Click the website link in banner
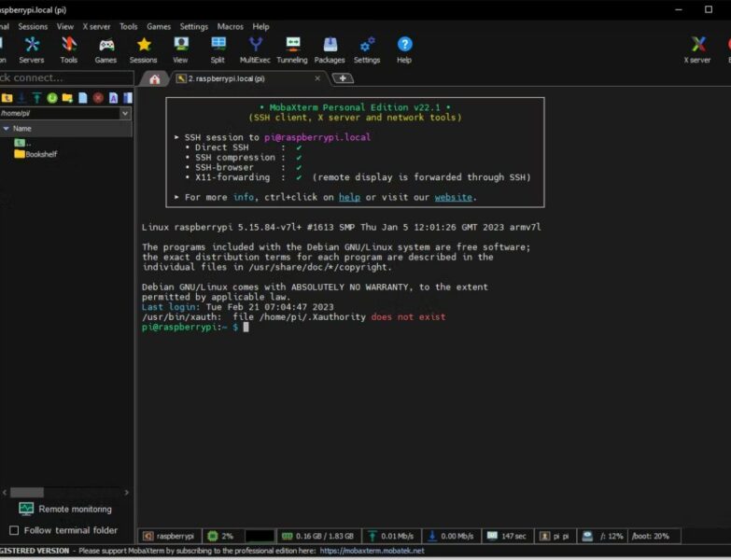The width and height of the screenshot is (731, 560). [453, 197]
